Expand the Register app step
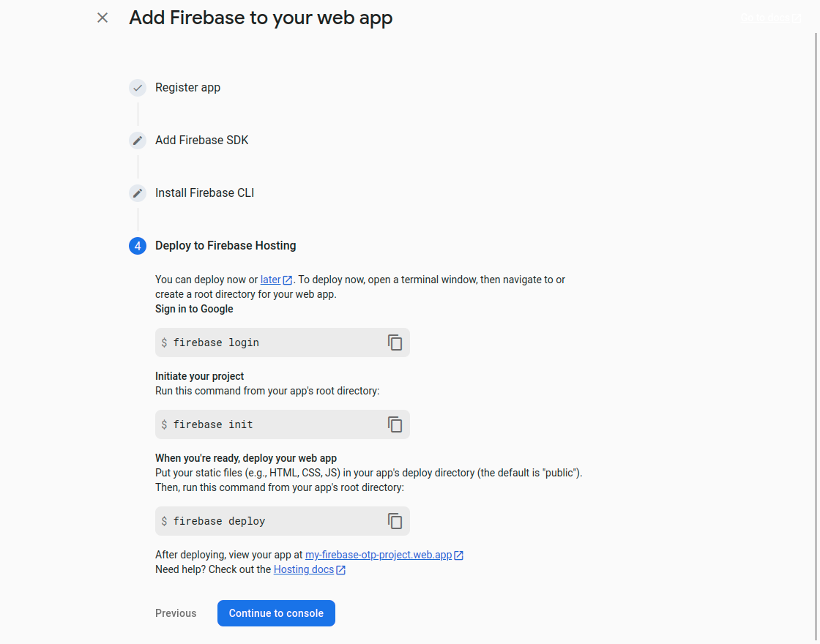The height and width of the screenshot is (644, 820). pos(187,88)
